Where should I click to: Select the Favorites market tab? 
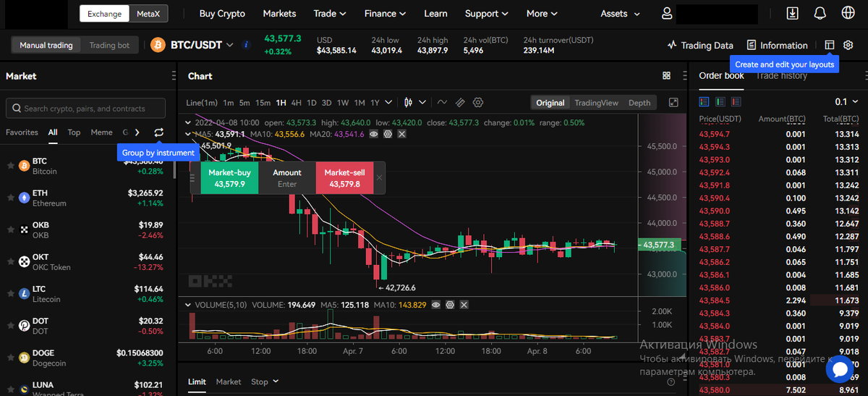pyautogui.click(x=22, y=132)
